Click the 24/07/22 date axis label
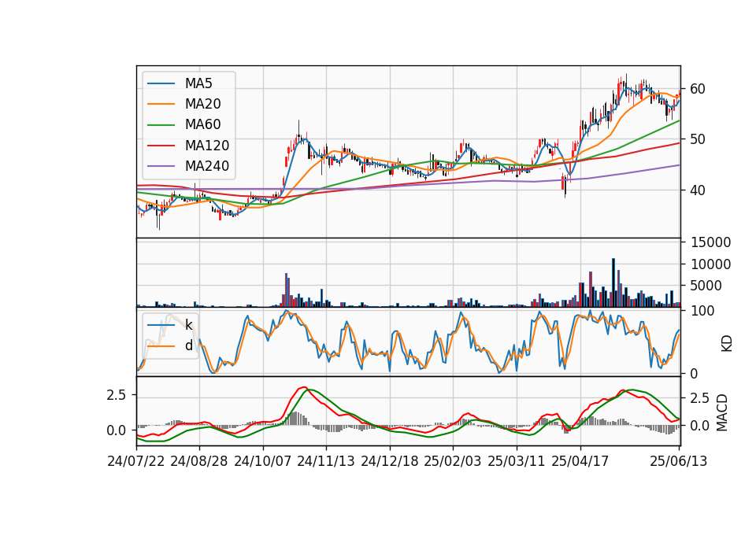Viewport: 756px width, 543px height. point(136,461)
